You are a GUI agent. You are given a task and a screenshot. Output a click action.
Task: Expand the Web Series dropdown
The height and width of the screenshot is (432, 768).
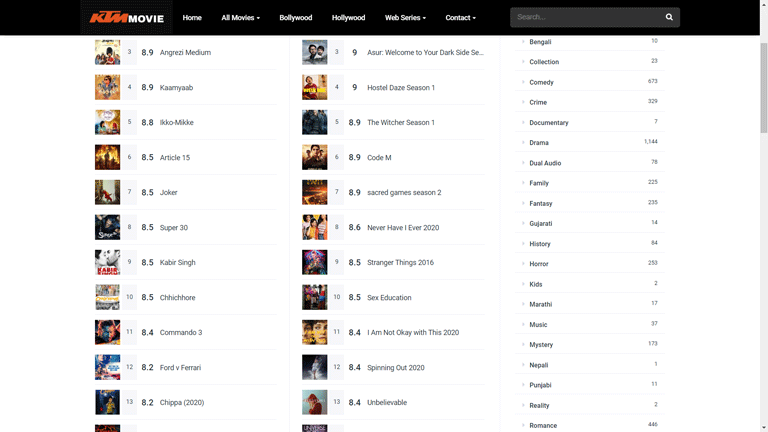405,18
